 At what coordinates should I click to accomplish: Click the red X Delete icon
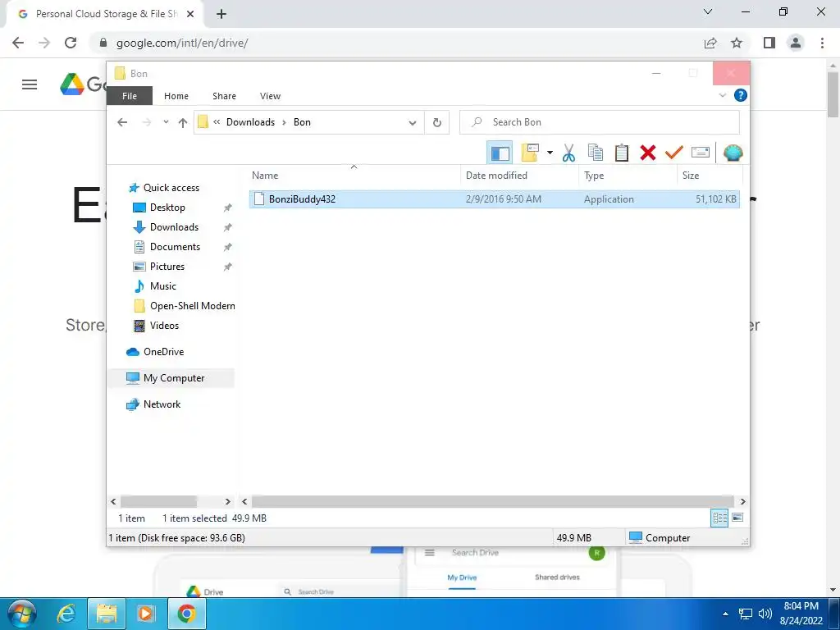648,153
